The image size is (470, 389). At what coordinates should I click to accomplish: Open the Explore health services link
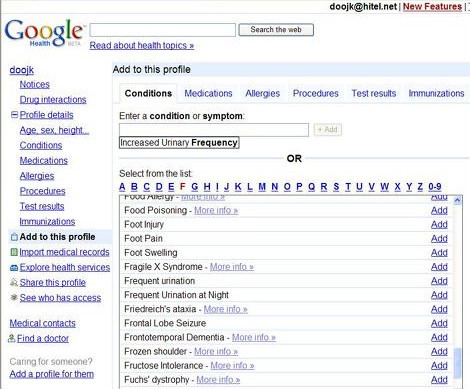coord(65,267)
